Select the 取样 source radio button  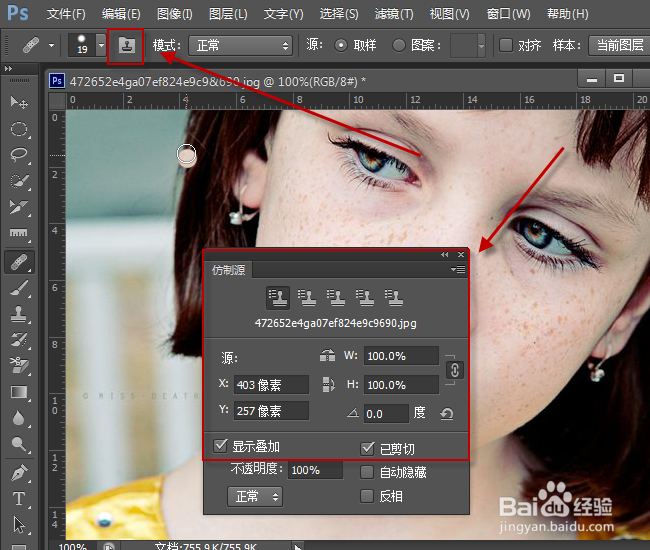coord(341,45)
